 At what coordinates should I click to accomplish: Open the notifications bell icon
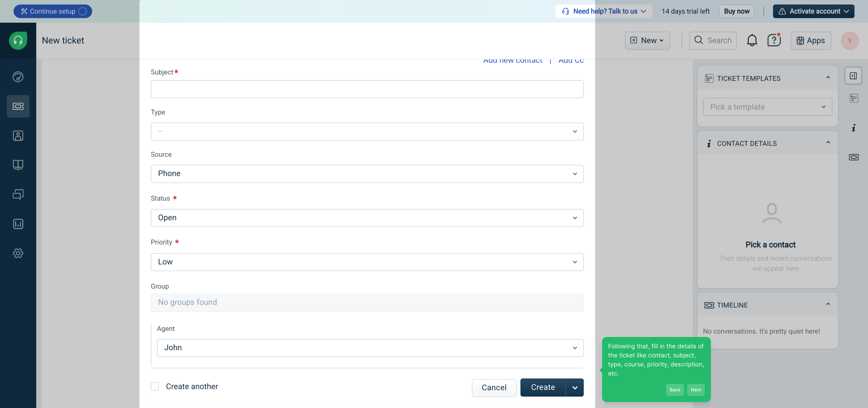tap(752, 40)
